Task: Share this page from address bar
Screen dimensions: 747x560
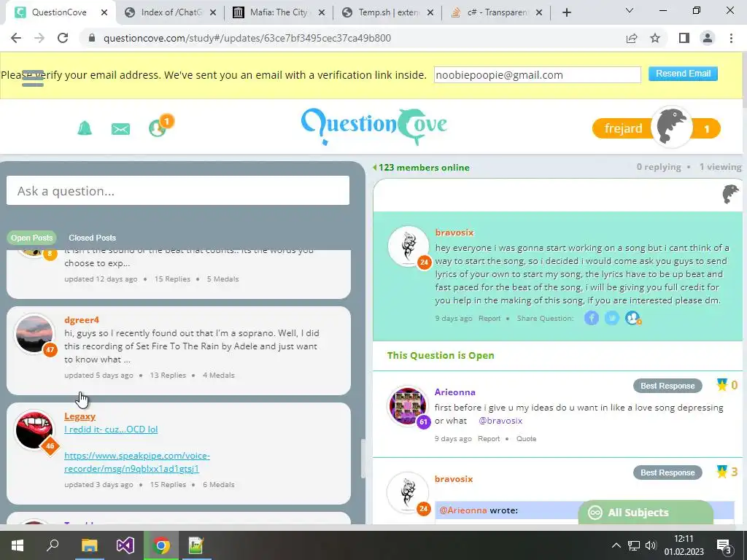Action: click(x=632, y=38)
